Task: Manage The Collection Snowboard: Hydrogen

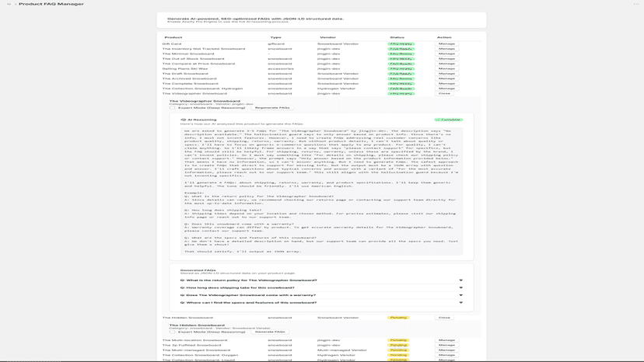Action: [x=447, y=89]
